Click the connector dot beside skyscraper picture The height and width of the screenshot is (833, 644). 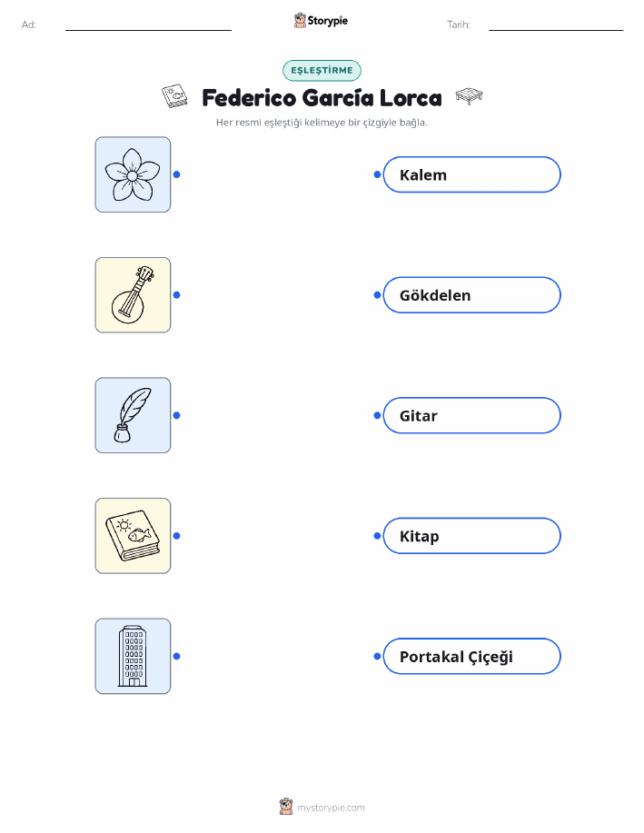coord(177,657)
